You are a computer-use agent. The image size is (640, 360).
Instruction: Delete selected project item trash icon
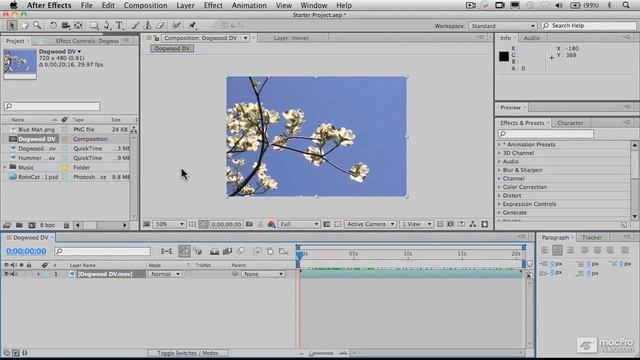(67, 225)
